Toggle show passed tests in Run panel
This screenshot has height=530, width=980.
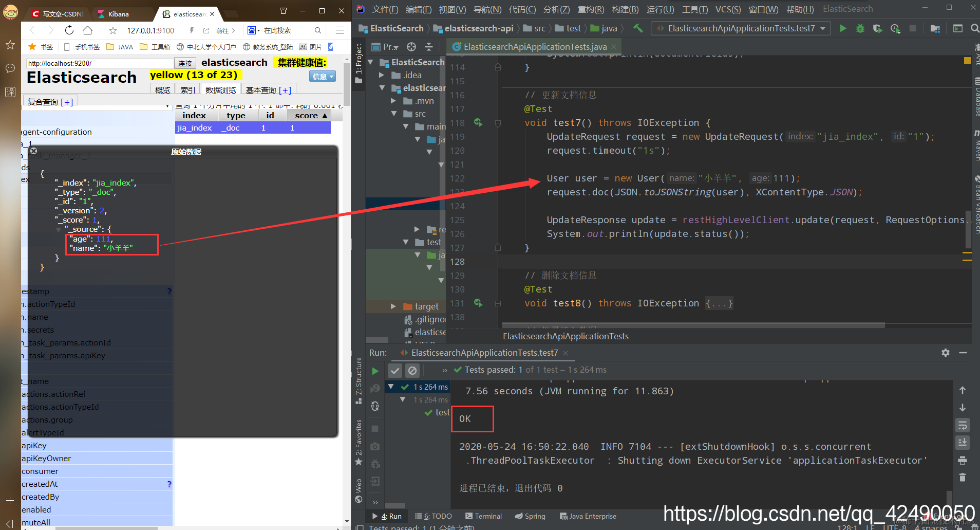(x=395, y=370)
